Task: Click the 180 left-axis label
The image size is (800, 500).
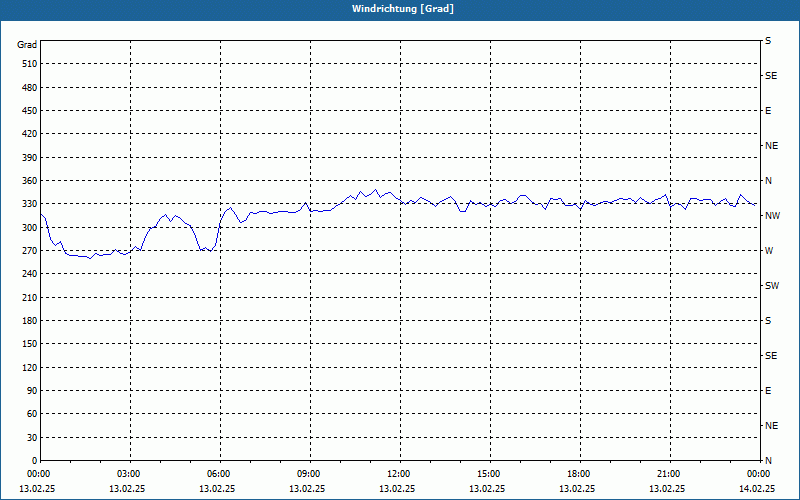Action: (30, 320)
